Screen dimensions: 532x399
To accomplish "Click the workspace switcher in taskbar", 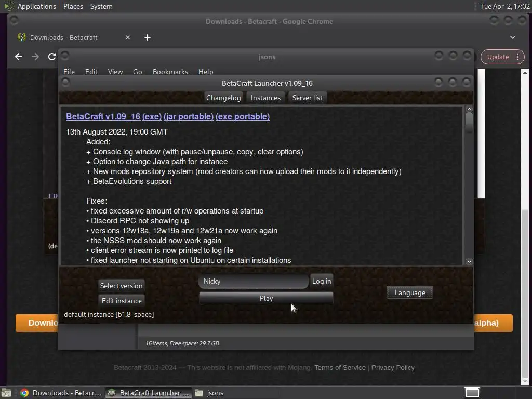I will pos(472,393).
